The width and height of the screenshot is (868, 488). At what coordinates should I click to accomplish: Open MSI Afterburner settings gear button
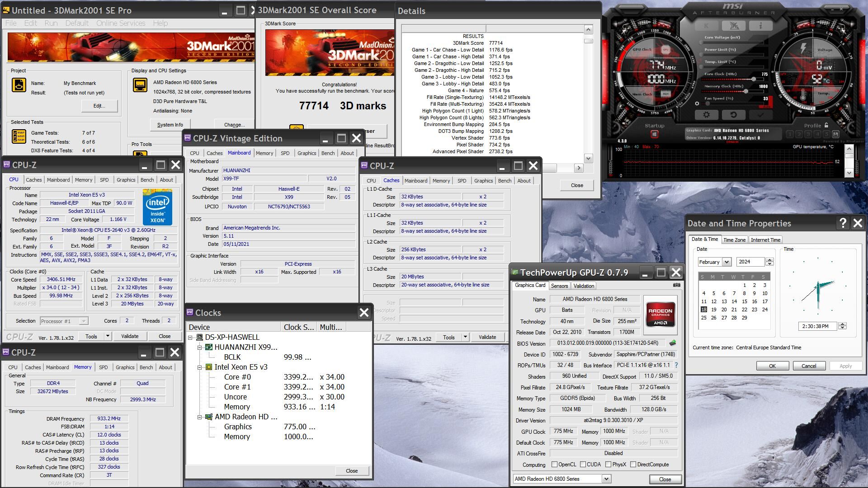pos(707,115)
